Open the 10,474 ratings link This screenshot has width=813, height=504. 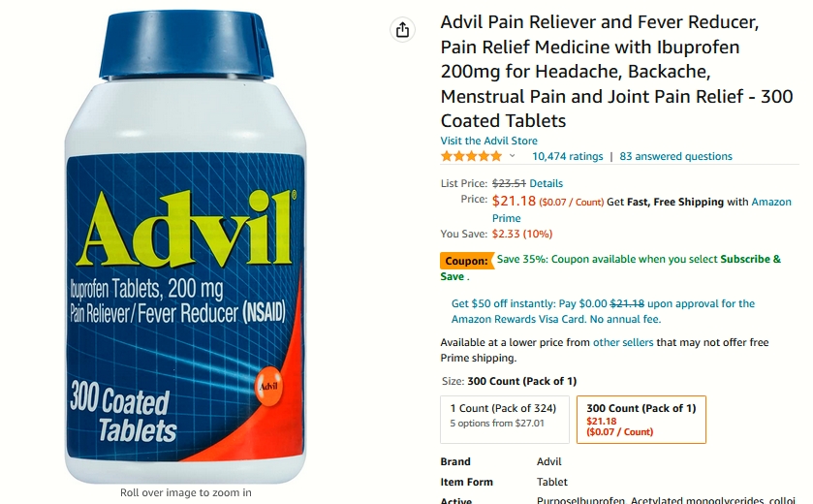coord(567,156)
